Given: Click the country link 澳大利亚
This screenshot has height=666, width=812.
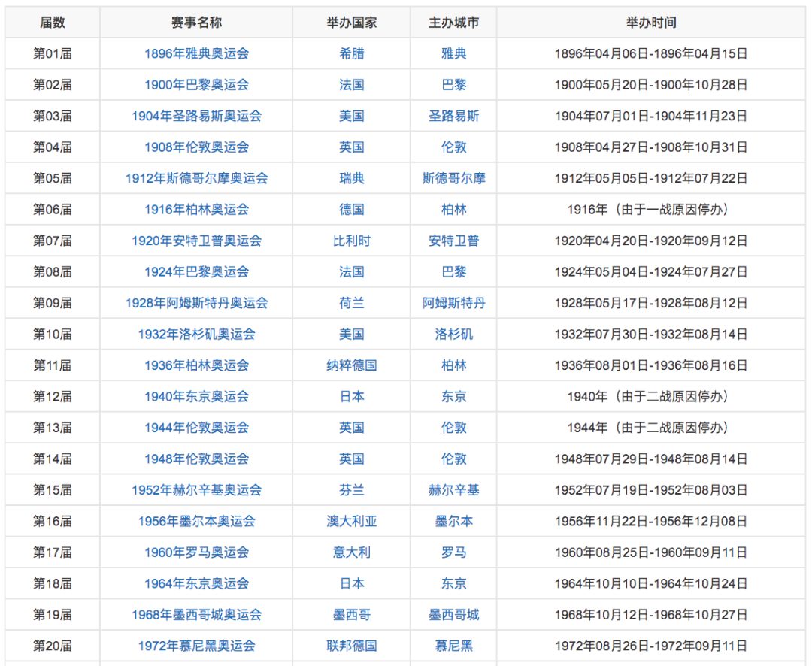Looking at the screenshot, I should point(352,521).
